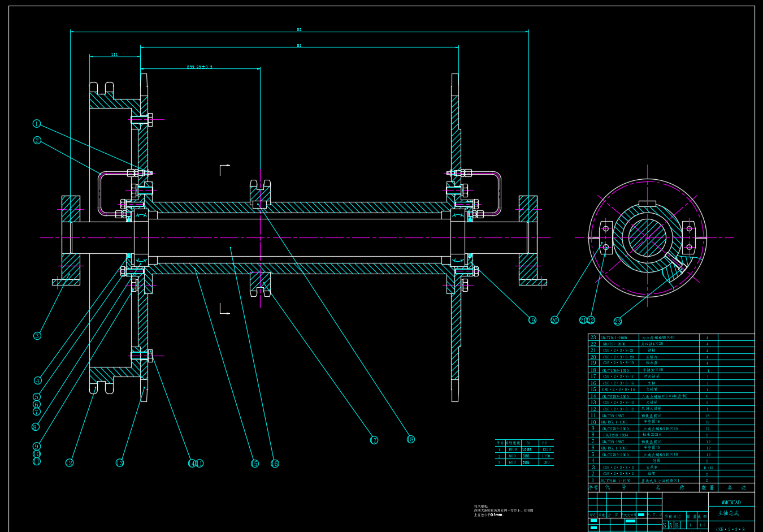
Task: Pick part balloon number 19
Action: tap(532, 321)
